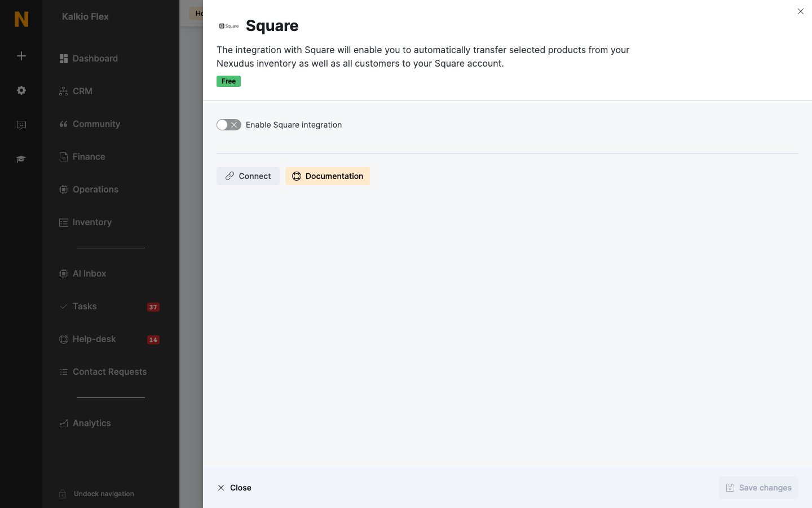The height and width of the screenshot is (508, 812).
Task: Open the graduation cap academy icon
Action: coord(21,159)
